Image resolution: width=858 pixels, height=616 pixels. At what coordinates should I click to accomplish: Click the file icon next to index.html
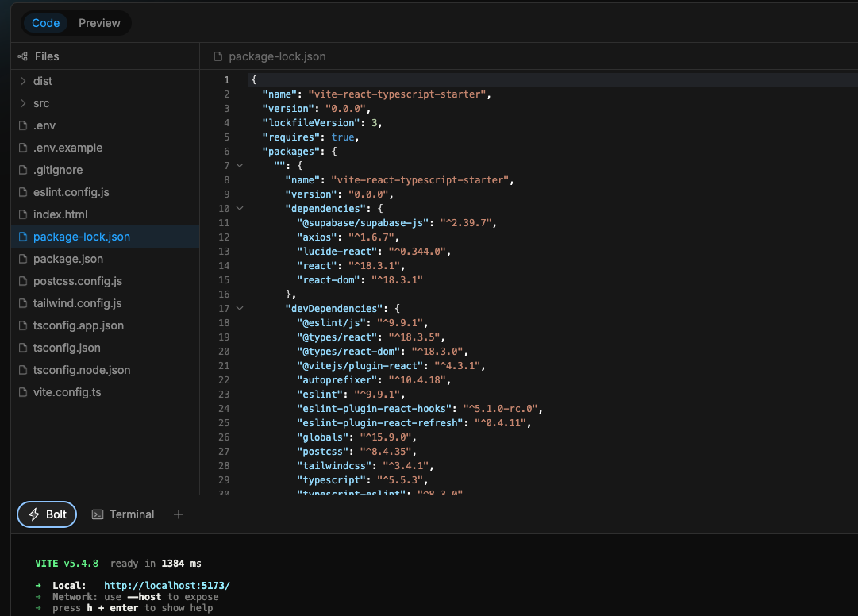click(23, 214)
